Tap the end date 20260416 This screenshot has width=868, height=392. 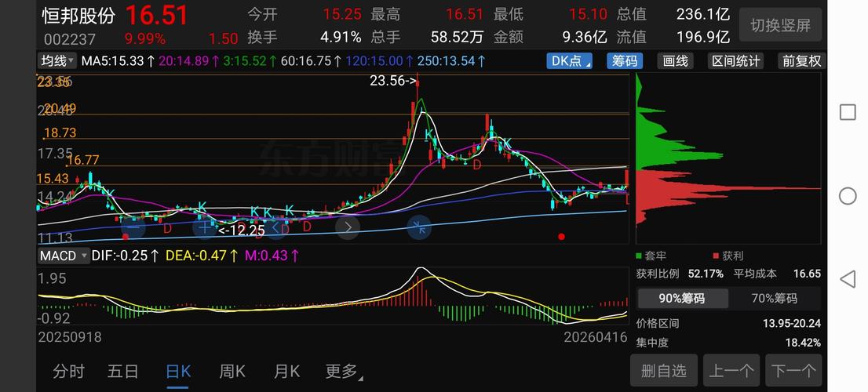click(x=596, y=336)
